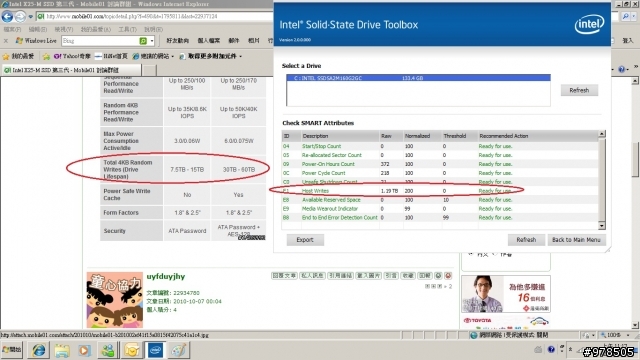Select End to End Error Detection Count row
Image resolution: width=640 pixels, height=360 pixels.
(x=440, y=218)
